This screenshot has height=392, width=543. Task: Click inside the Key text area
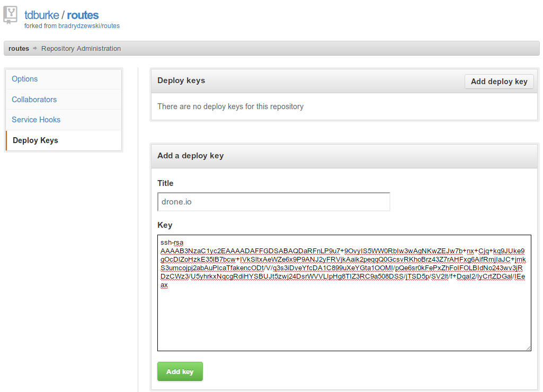coord(344,318)
